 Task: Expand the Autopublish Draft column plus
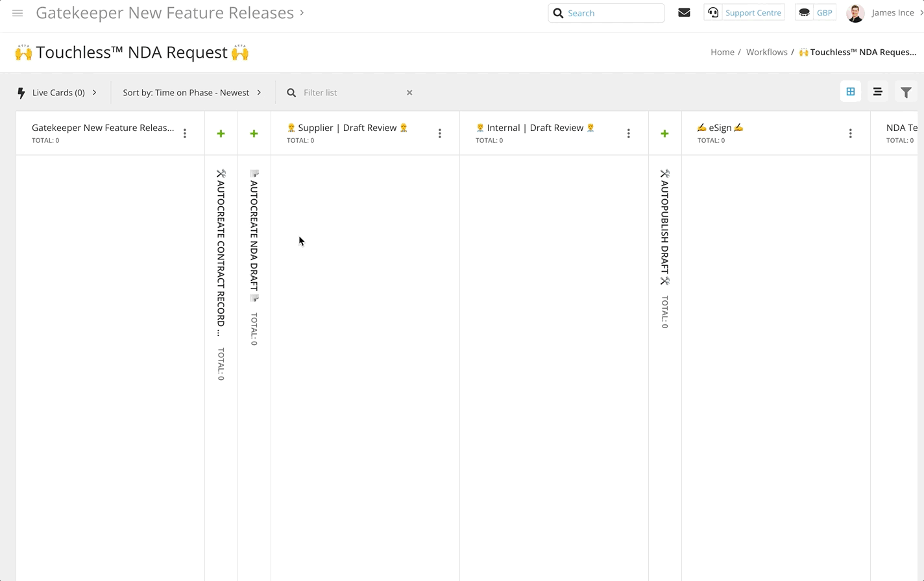click(x=664, y=134)
